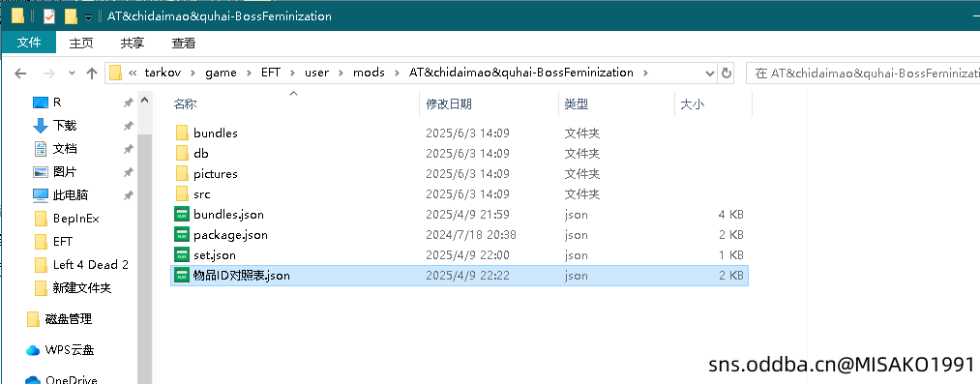Image resolution: width=980 pixels, height=384 pixels.
Task: Click the Forward navigation arrow
Action: (x=49, y=74)
